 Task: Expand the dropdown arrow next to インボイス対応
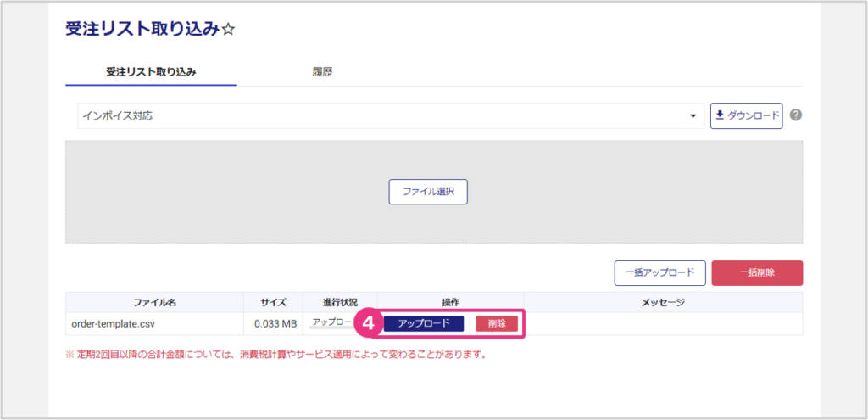tap(693, 116)
